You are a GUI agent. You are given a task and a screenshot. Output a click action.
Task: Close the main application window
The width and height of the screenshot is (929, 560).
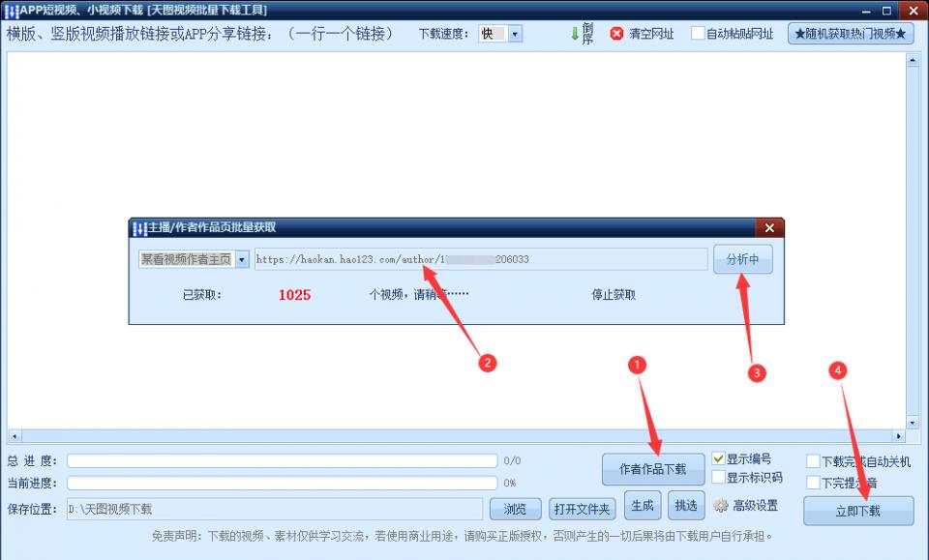pos(914,10)
